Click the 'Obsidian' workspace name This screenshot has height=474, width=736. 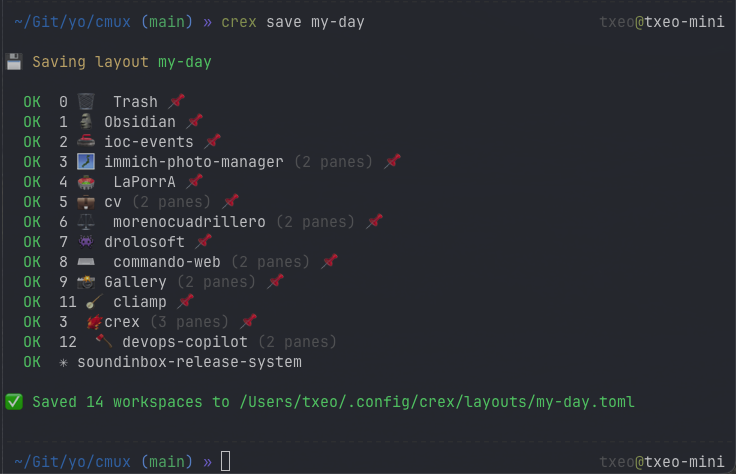[140, 122]
